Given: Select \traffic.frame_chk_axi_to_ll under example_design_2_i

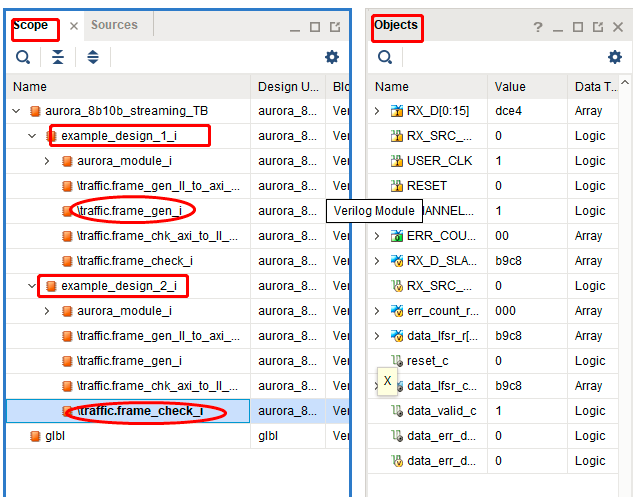Looking at the screenshot, I should 157,386.
